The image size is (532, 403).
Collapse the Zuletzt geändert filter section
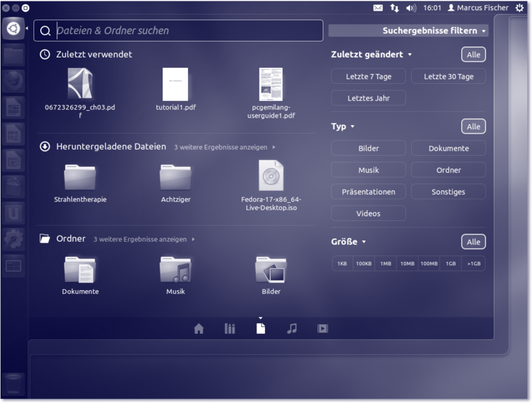(371, 54)
